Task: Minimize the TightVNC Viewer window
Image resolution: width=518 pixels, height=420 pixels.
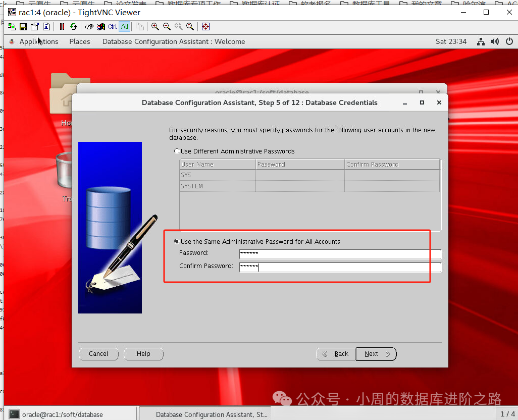Action: (463, 12)
